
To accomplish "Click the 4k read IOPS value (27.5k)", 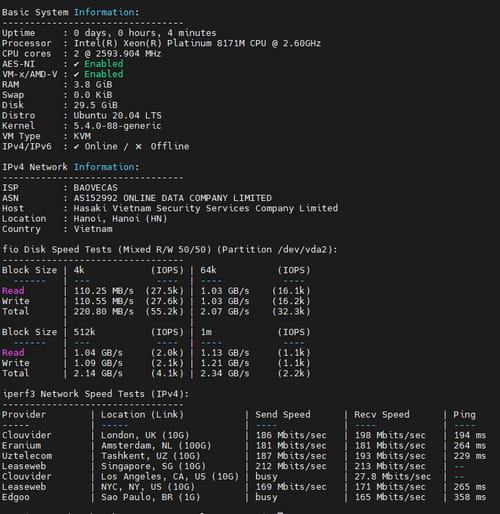I will [x=165, y=291].
